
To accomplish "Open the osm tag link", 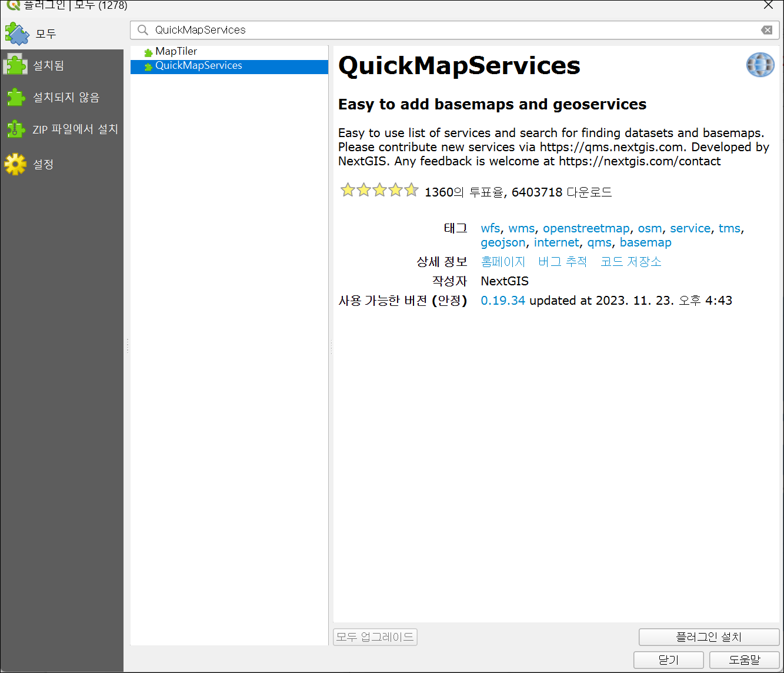I will coord(650,228).
